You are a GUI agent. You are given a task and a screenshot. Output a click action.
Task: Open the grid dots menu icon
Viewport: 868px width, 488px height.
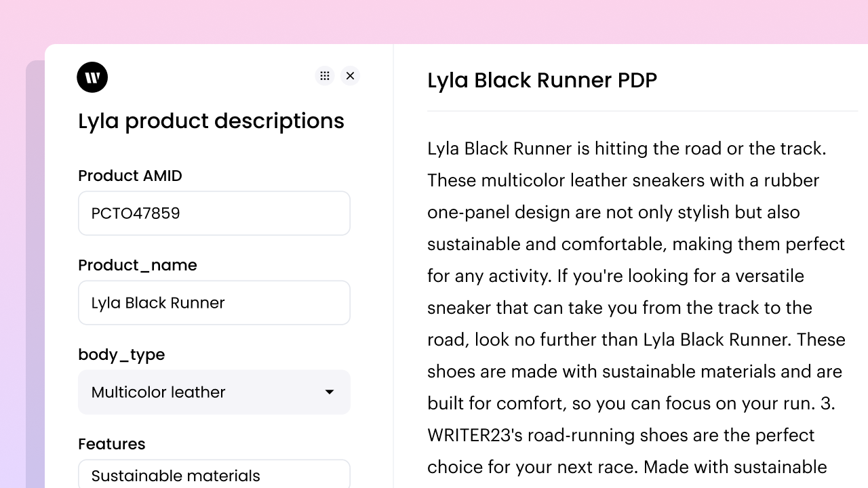click(325, 76)
